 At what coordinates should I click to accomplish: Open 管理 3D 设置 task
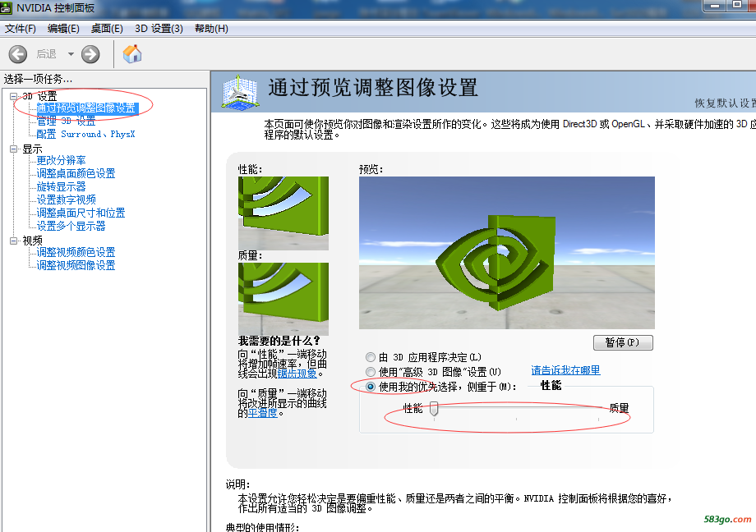(66, 121)
